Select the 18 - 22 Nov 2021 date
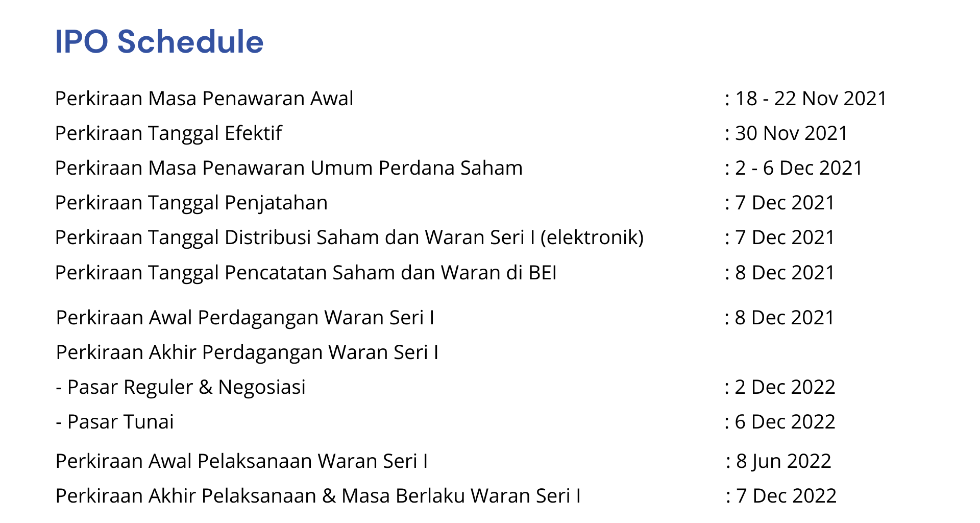The width and height of the screenshot is (980, 523). click(810, 99)
